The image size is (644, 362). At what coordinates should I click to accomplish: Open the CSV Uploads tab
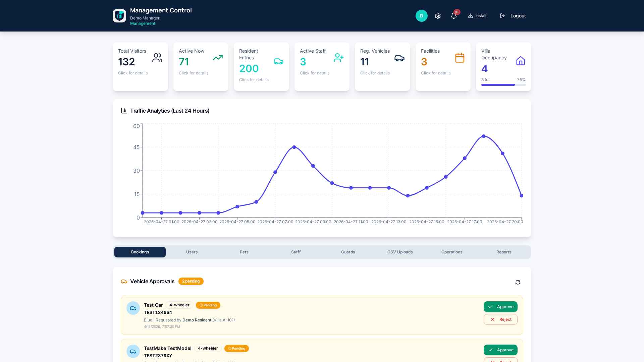[400, 252]
